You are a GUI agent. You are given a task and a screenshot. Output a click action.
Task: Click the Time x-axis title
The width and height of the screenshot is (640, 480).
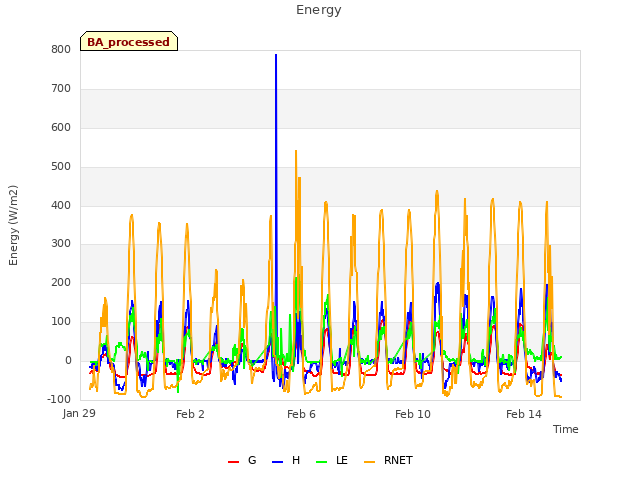(x=566, y=429)
